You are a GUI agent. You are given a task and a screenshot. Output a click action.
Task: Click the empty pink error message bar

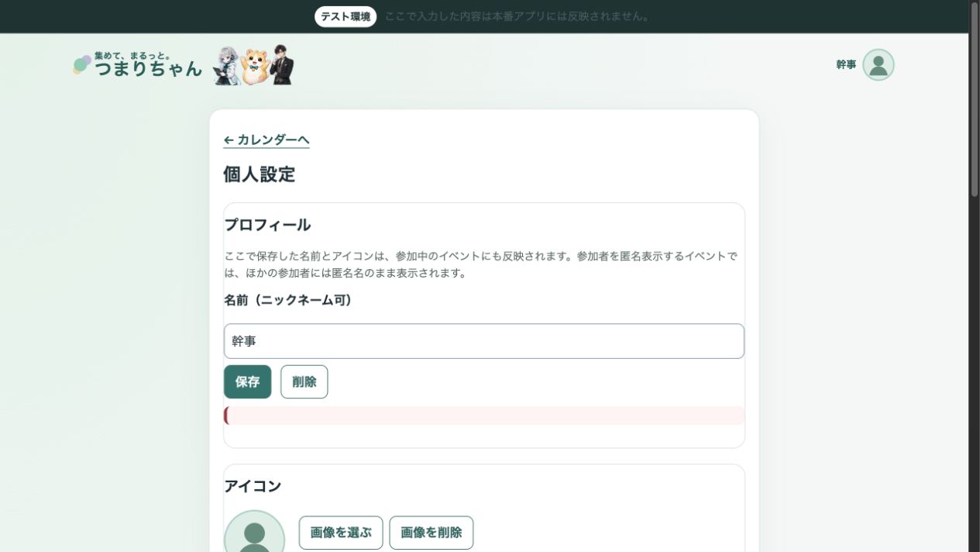pyautogui.click(x=484, y=416)
